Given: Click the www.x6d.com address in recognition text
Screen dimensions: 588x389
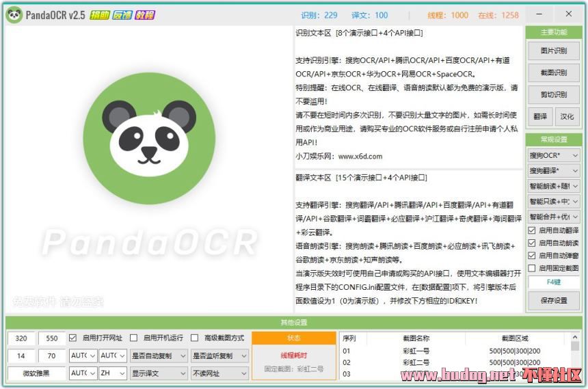Looking at the screenshot, I should tap(360, 156).
